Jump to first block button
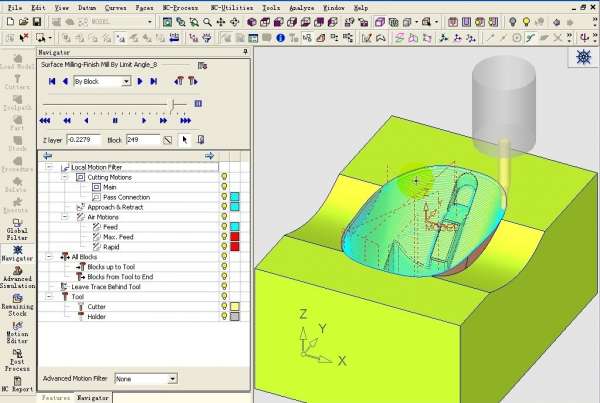Image resolution: width=600 pixels, height=403 pixels. 52,81
